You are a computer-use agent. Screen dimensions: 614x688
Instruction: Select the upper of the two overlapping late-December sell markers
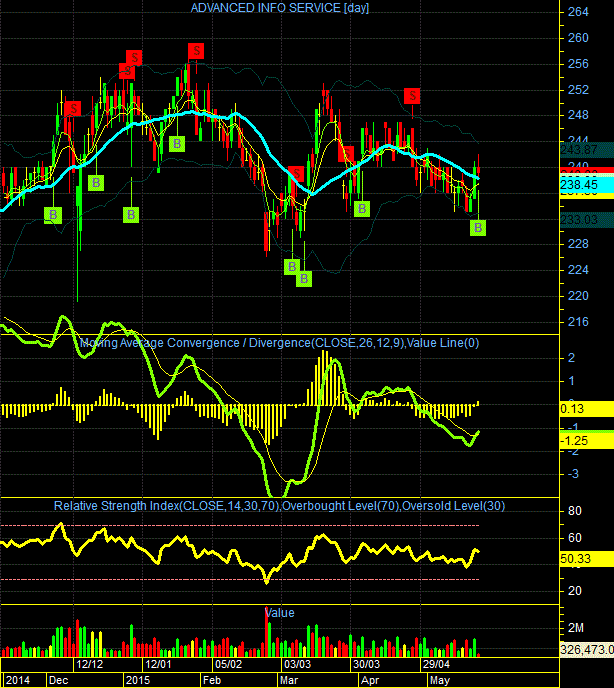(134, 57)
